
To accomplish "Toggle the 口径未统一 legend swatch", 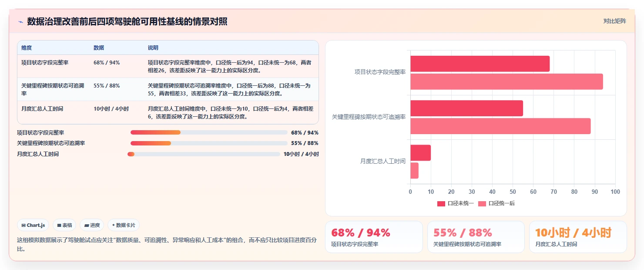I will coord(441,203).
